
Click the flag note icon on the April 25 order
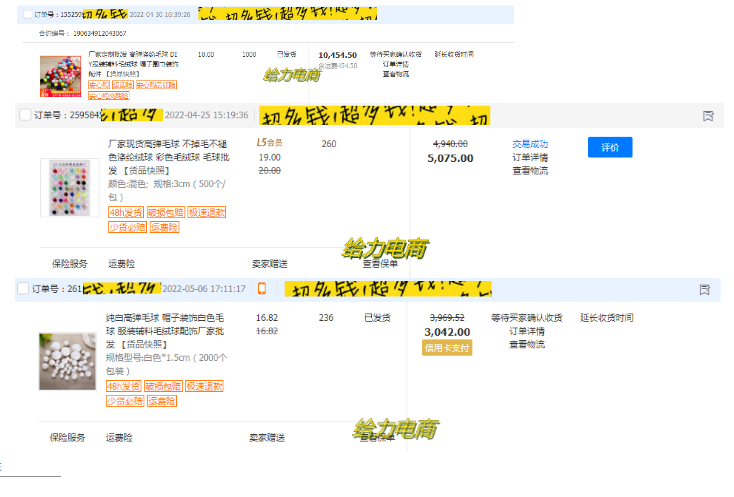(x=708, y=116)
